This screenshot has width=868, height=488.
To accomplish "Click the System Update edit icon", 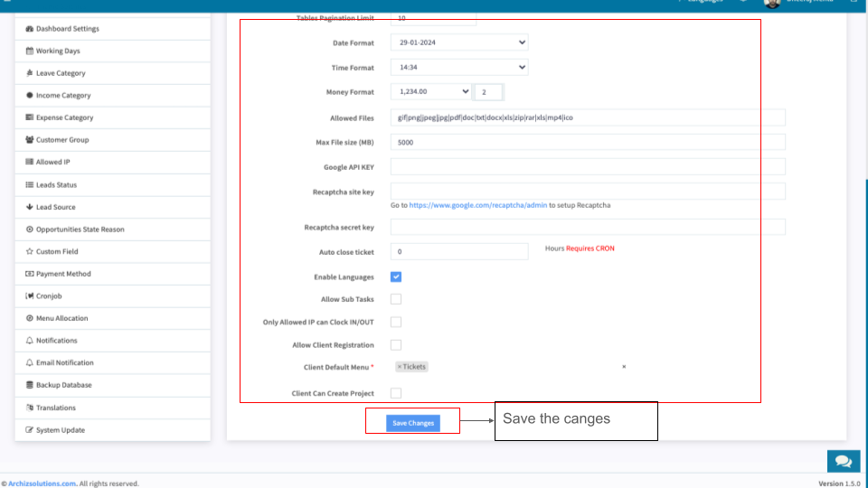I will coord(29,430).
